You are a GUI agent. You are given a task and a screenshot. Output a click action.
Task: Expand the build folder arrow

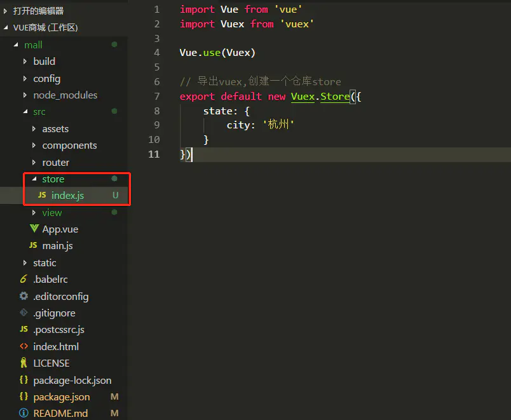pyautogui.click(x=25, y=61)
